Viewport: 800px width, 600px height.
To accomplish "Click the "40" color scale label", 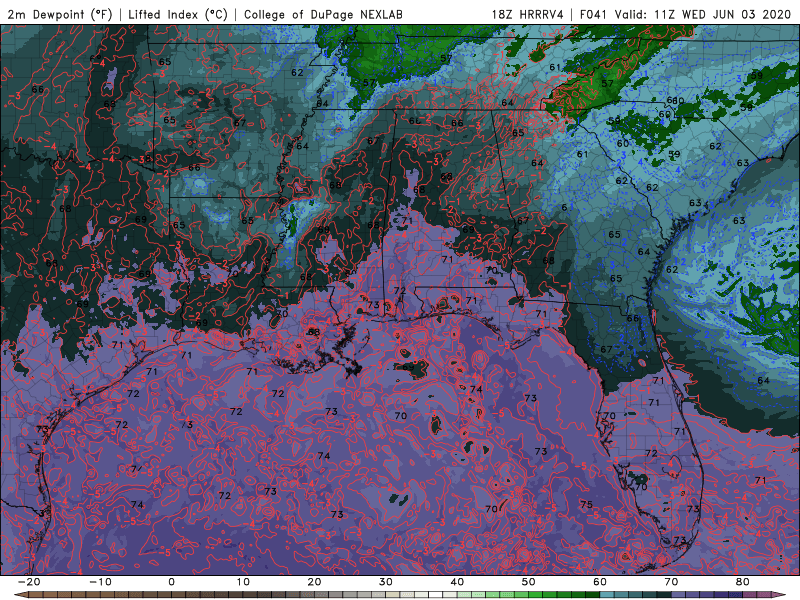I will point(457,582).
